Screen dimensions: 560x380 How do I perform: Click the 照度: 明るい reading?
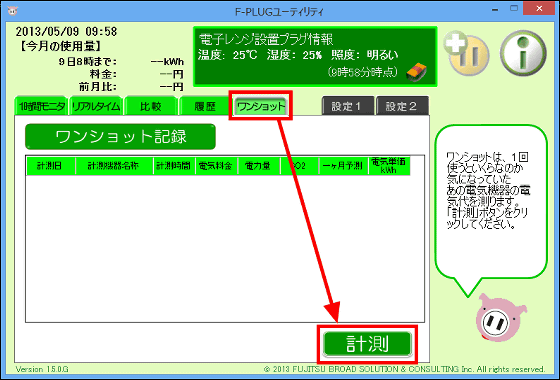pyautogui.click(x=364, y=55)
